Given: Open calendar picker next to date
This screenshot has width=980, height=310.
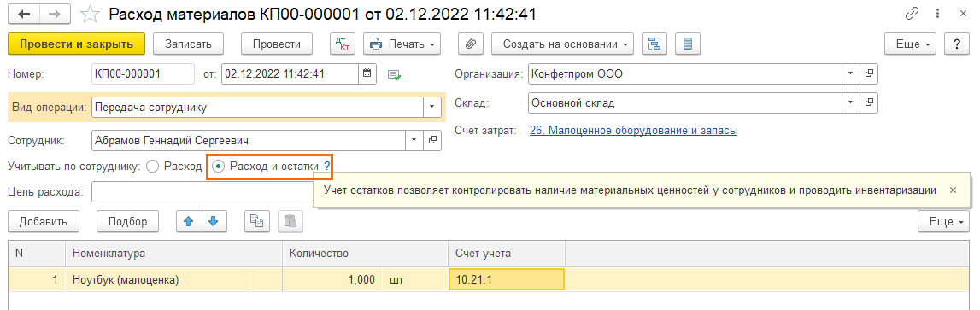Looking at the screenshot, I should click(x=367, y=73).
